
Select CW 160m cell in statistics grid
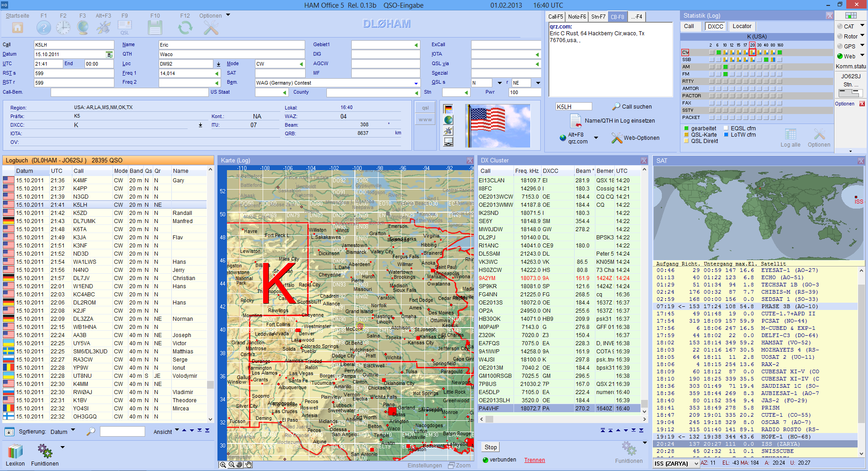[780, 52]
